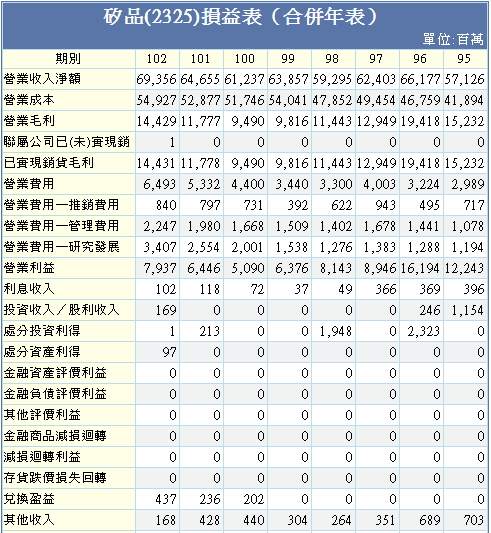Click interest income value 118
Screen dimensions: 491x533
click(x=210, y=290)
